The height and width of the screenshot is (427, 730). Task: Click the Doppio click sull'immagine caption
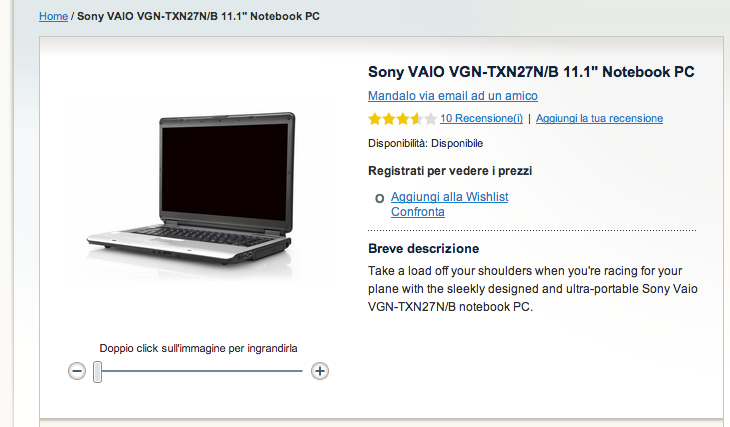coord(198,348)
